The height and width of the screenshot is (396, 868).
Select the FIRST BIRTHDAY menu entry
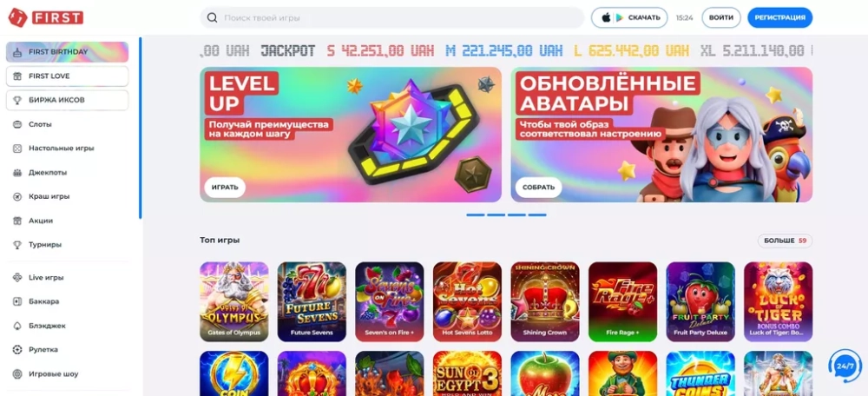pos(68,52)
